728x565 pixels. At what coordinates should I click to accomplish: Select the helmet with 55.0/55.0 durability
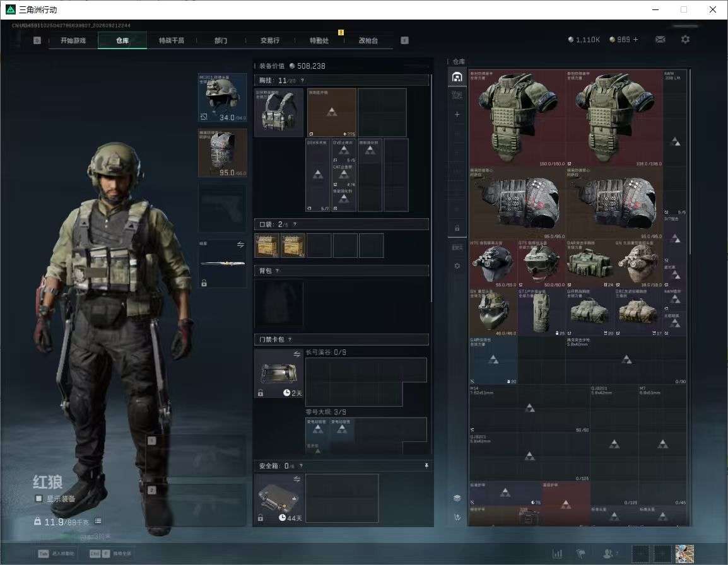tap(493, 264)
